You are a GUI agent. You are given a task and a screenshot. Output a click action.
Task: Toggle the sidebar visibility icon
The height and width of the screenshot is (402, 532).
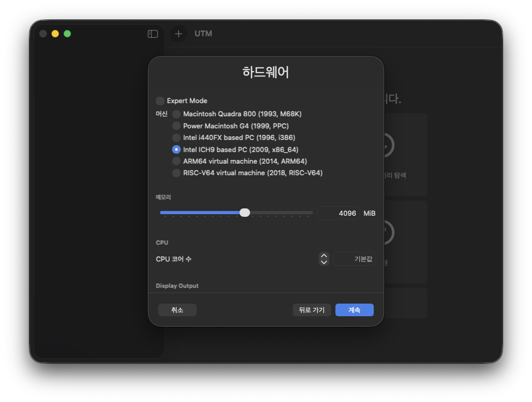coord(152,34)
